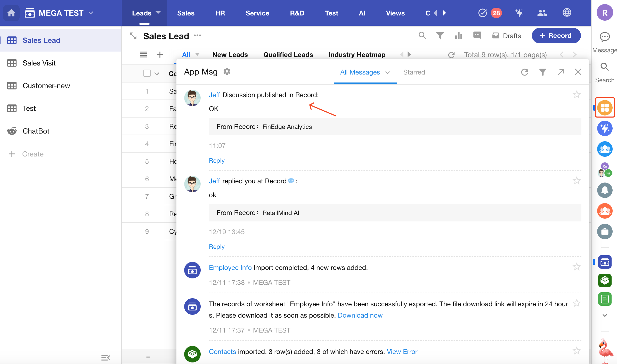Expand the All Messages dropdown

(x=387, y=73)
